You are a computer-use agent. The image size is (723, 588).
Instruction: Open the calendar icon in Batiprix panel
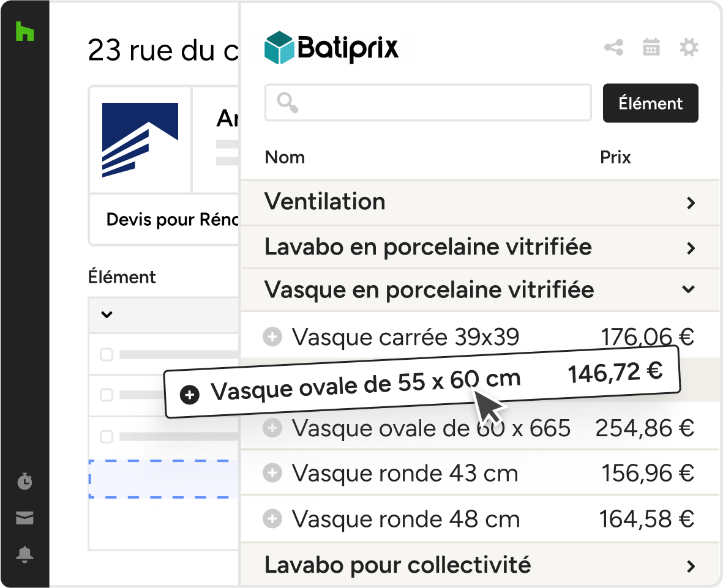tap(651, 47)
